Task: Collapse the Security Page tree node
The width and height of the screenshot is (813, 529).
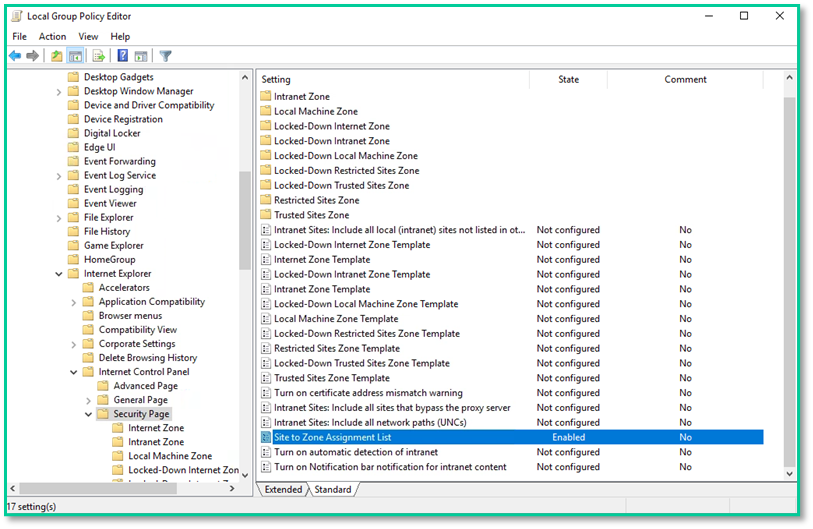Action: tap(88, 414)
